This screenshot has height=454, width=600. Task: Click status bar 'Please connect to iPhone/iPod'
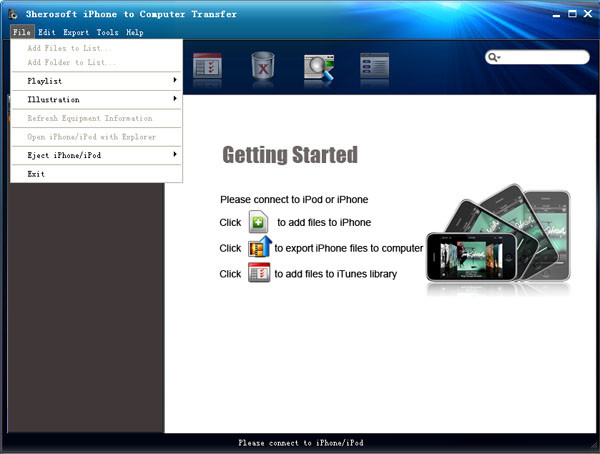pyautogui.click(x=301, y=443)
